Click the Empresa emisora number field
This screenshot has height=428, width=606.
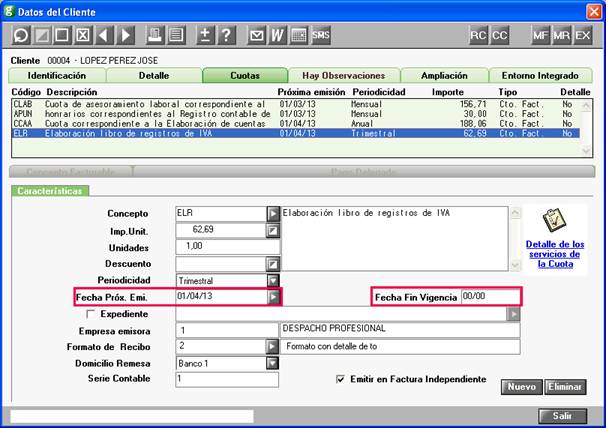pyautogui.click(x=227, y=330)
